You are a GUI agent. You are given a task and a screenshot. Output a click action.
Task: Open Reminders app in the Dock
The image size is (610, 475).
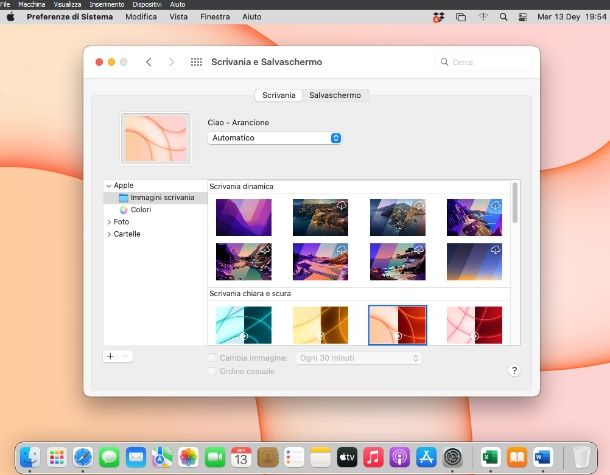294,457
